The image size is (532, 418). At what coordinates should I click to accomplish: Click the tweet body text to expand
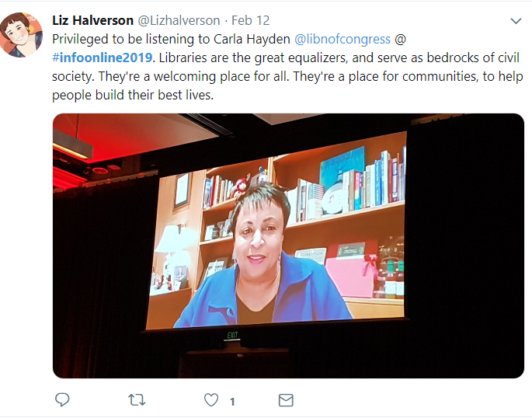coord(287,67)
